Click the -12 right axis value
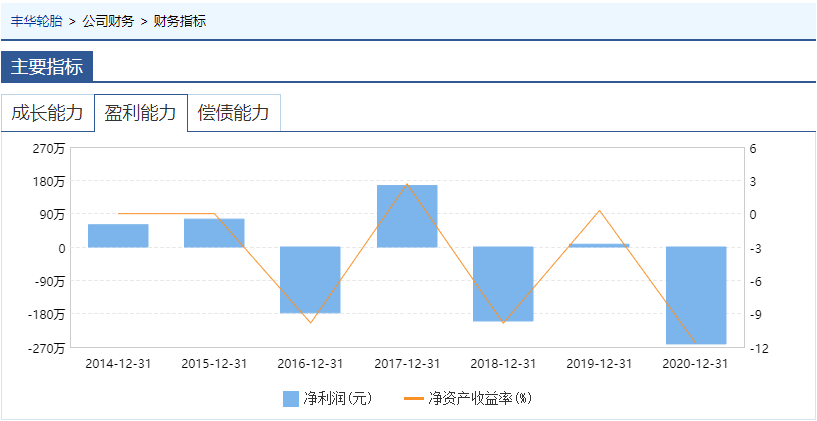 pos(758,349)
